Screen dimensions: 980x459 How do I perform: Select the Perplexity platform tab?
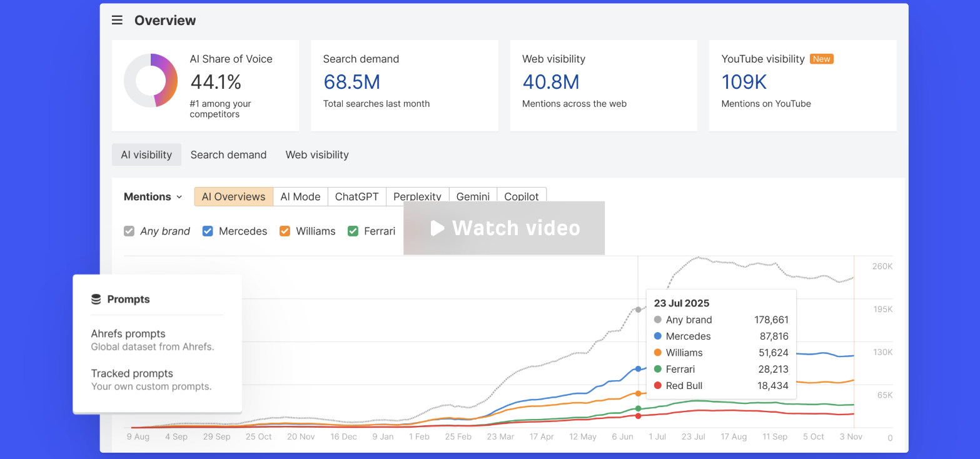tap(417, 196)
